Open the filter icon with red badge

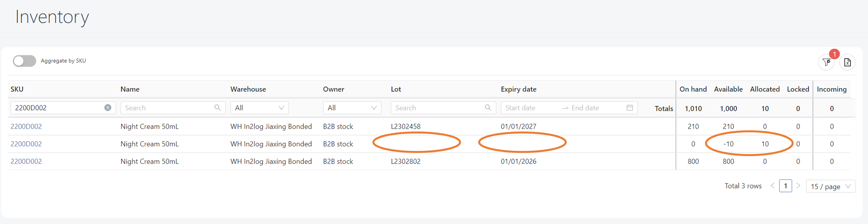[826, 62]
